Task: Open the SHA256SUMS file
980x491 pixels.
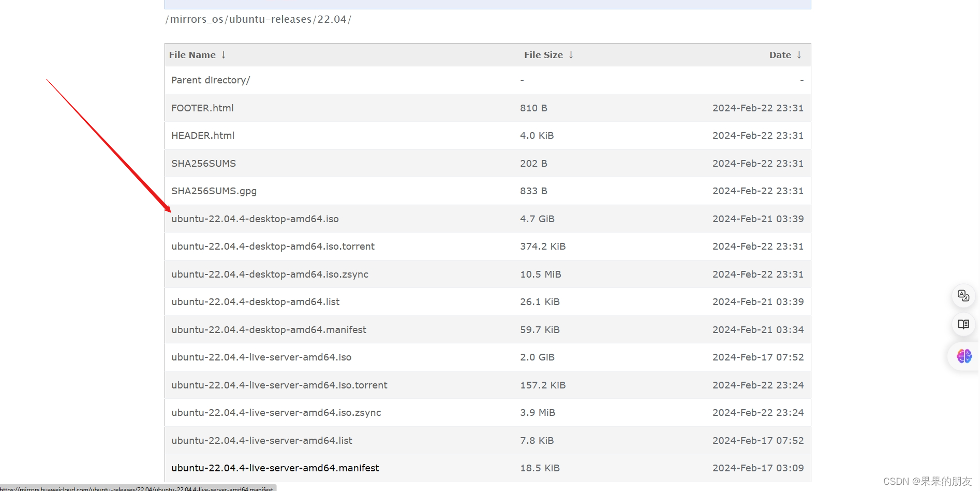Action: click(x=203, y=163)
